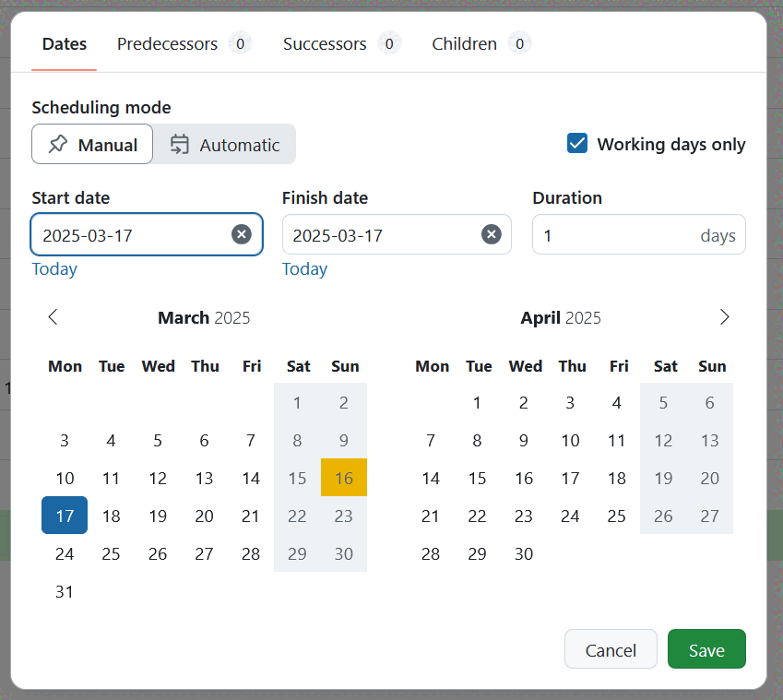Click Today under the Start date field

coord(53,268)
